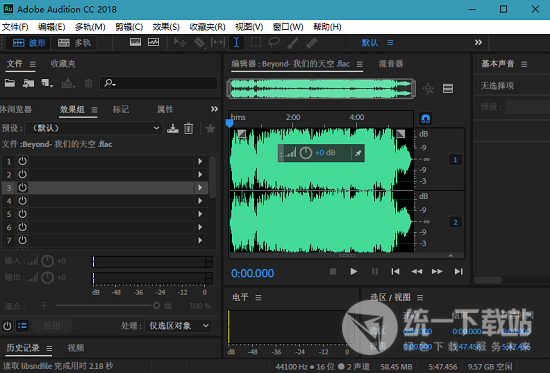Image resolution: width=550 pixels, height=373 pixels.
Task: Toggle power for effect slot 1
Action: (x=22, y=161)
